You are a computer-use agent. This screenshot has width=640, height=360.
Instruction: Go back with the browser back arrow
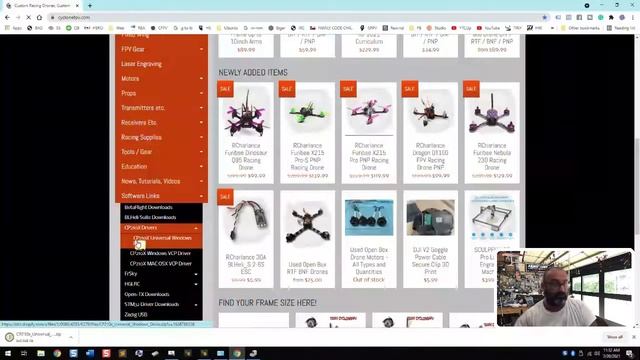7,18
